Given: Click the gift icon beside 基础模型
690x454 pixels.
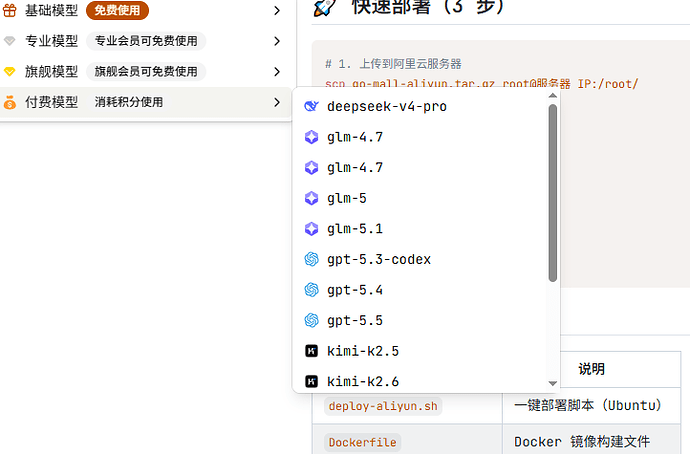Looking at the screenshot, I should (10, 10).
